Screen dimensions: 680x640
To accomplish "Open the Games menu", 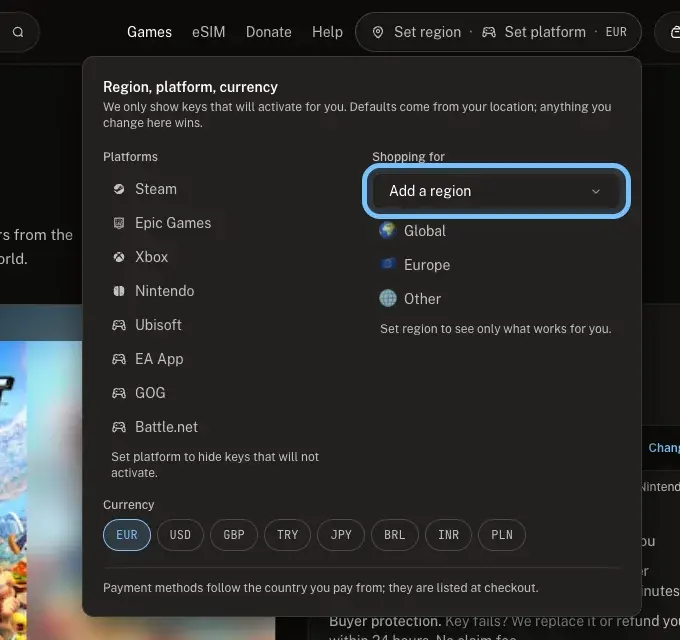I will [x=149, y=32].
